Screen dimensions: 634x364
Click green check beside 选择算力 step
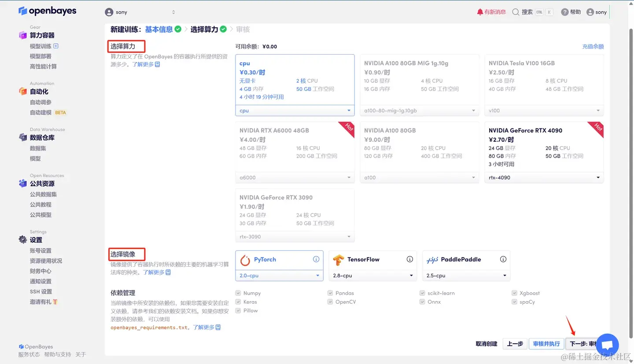tap(223, 29)
